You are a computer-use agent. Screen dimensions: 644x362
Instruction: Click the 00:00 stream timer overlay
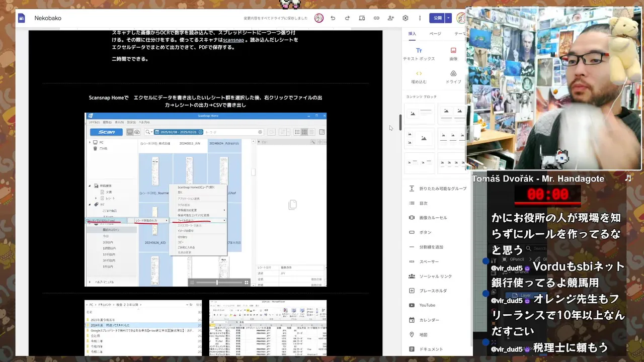tap(547, 195)
